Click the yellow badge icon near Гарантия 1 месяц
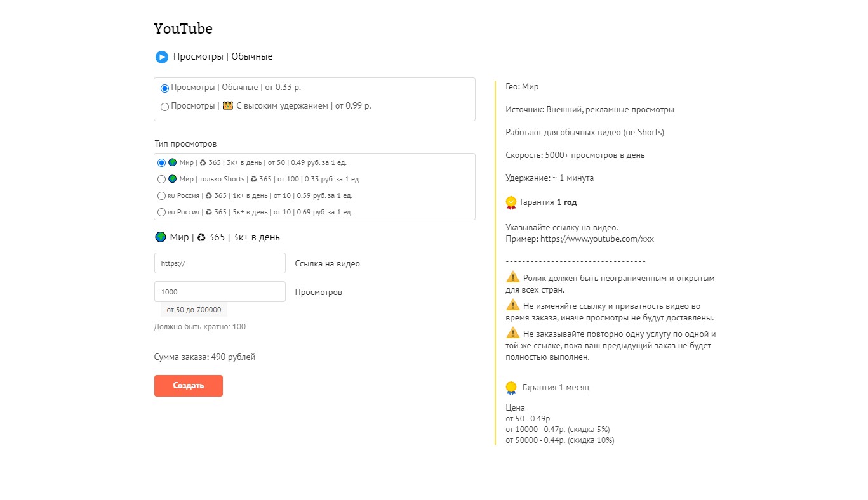 click(x=511, y=388)
